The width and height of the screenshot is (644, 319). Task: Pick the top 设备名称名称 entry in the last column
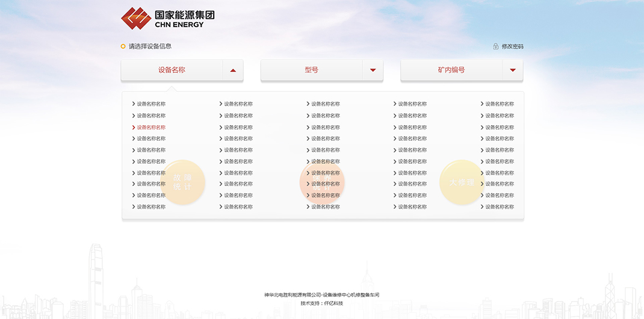500,104
